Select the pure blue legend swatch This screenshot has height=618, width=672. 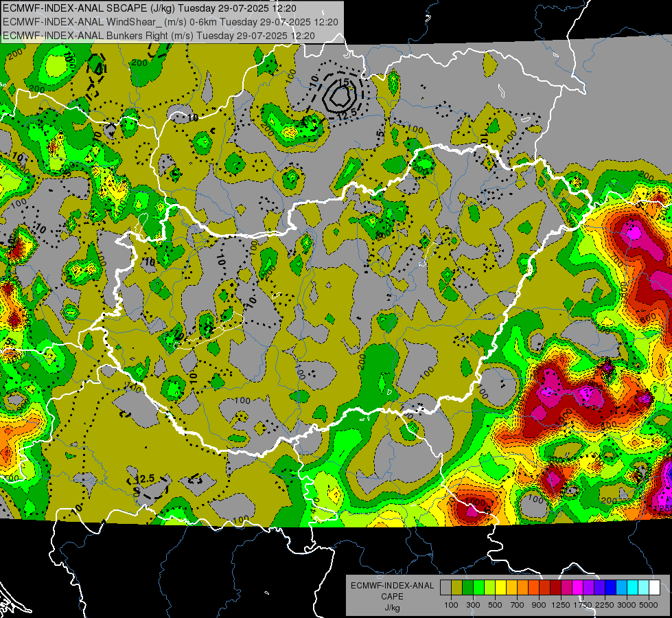click(611, 588)
